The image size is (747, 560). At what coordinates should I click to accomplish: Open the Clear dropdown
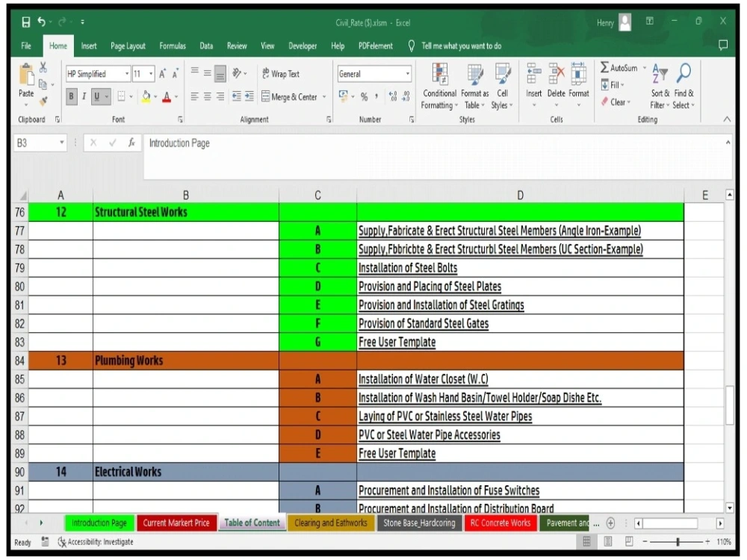coord(615,102)
